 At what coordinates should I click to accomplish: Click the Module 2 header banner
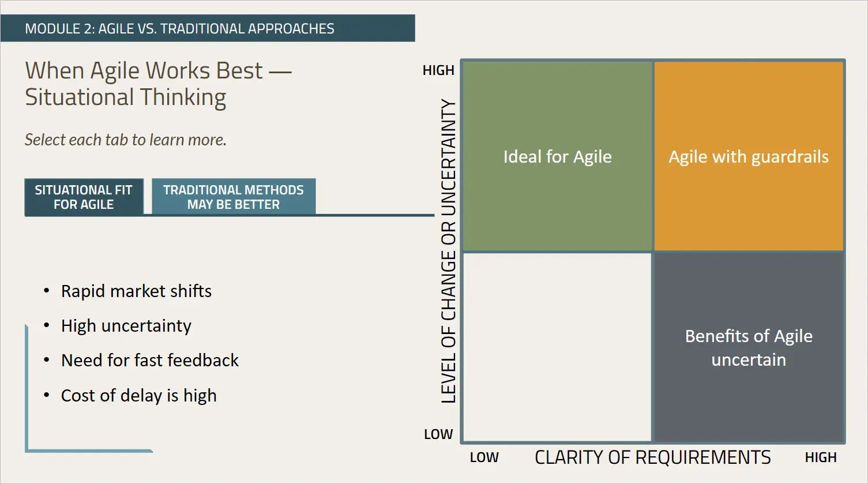tap(208, 28)
